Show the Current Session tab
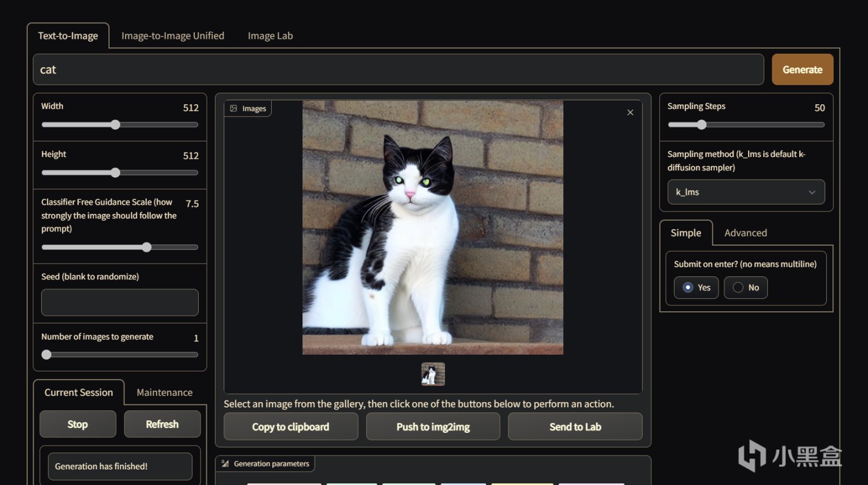This screenshot has width=868, height=485. coord(79,392)
